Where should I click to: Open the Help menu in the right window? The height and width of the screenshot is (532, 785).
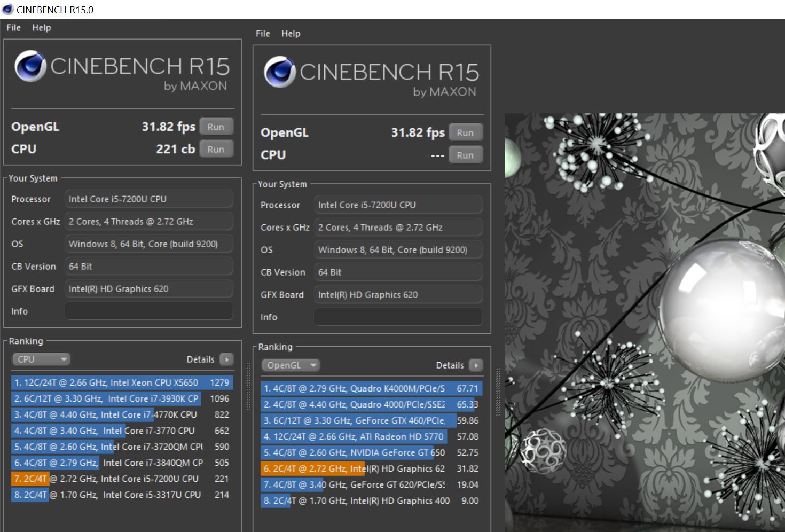[291, 34]
